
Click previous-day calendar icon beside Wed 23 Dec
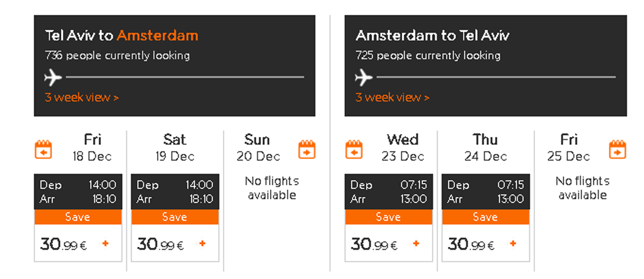tap(354, 149)
